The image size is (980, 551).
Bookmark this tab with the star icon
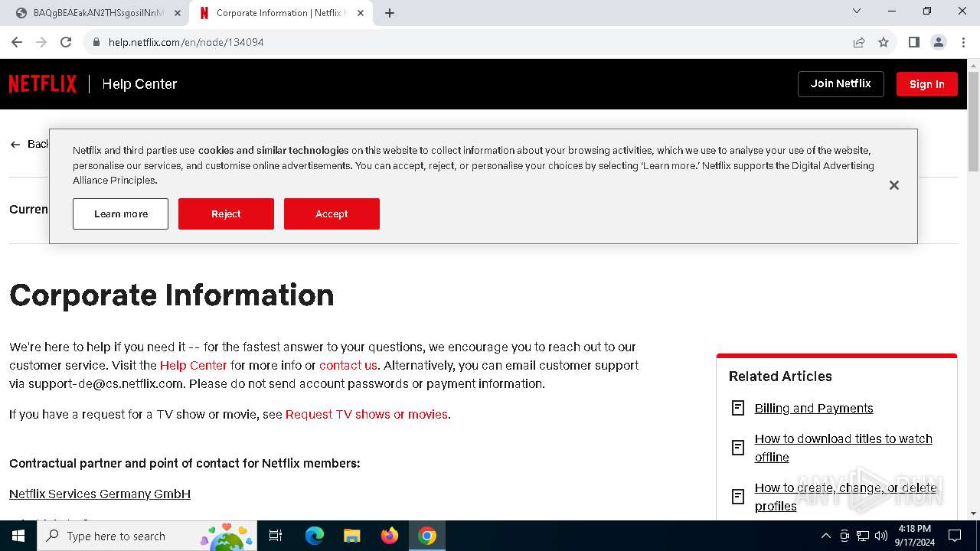pos(884,42)
